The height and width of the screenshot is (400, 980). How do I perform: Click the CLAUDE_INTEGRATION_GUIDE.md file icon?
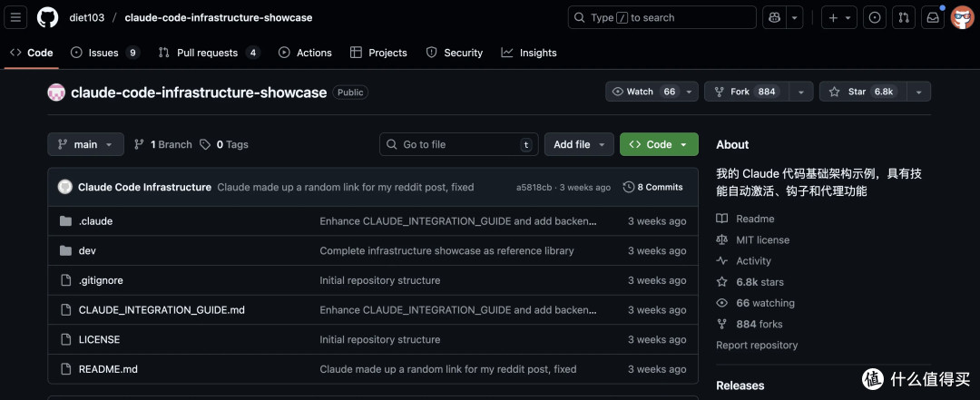[x=65, y=310]
